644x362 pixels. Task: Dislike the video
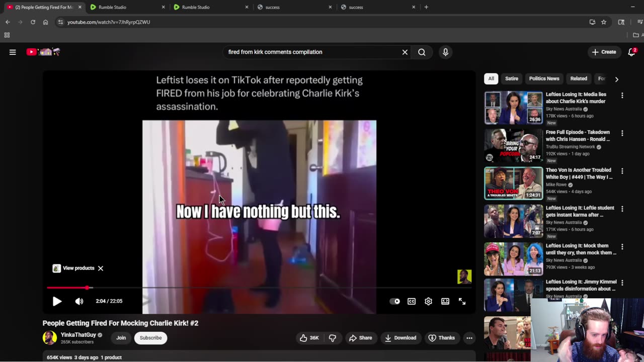(333, 338)
